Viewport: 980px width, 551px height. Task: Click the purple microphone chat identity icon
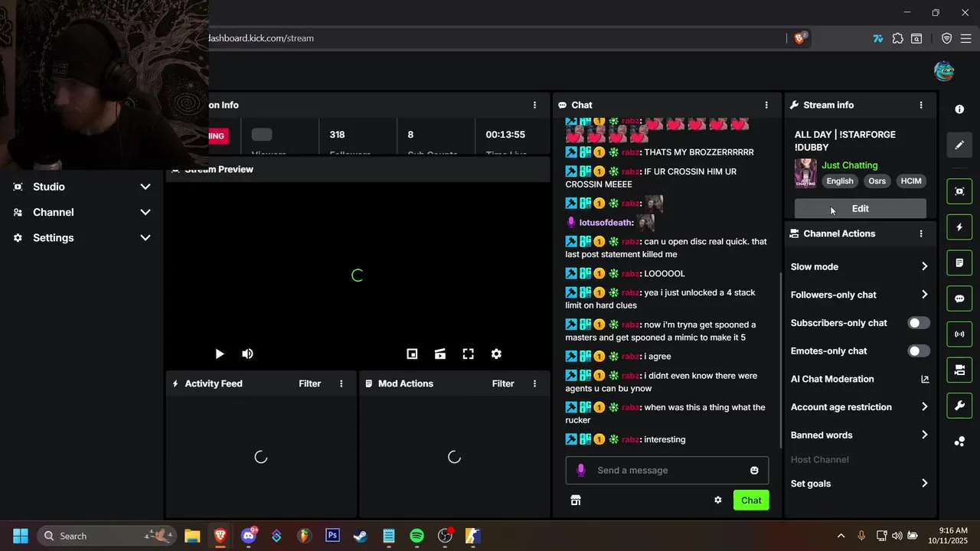coord(581,470)
